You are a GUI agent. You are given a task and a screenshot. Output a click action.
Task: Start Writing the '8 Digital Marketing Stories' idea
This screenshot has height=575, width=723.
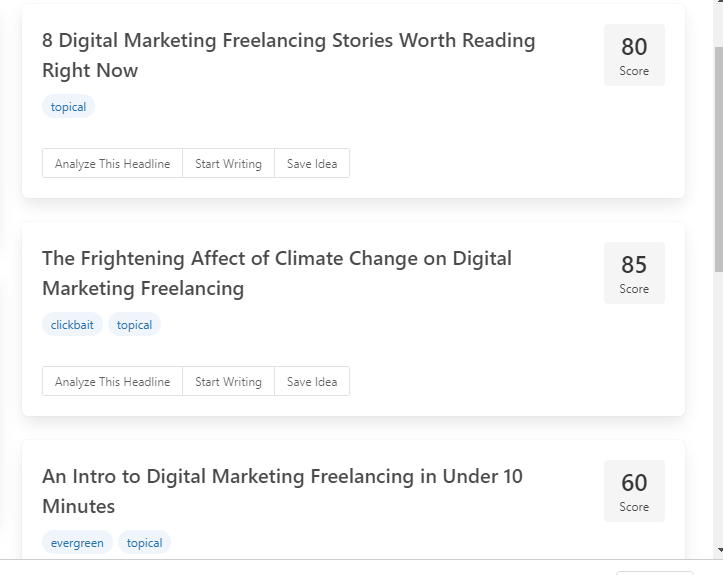tap(228, 164)
